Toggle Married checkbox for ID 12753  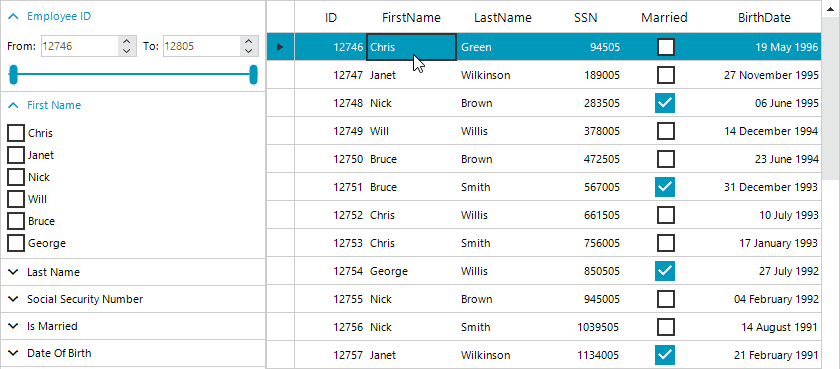coord(665,243)
